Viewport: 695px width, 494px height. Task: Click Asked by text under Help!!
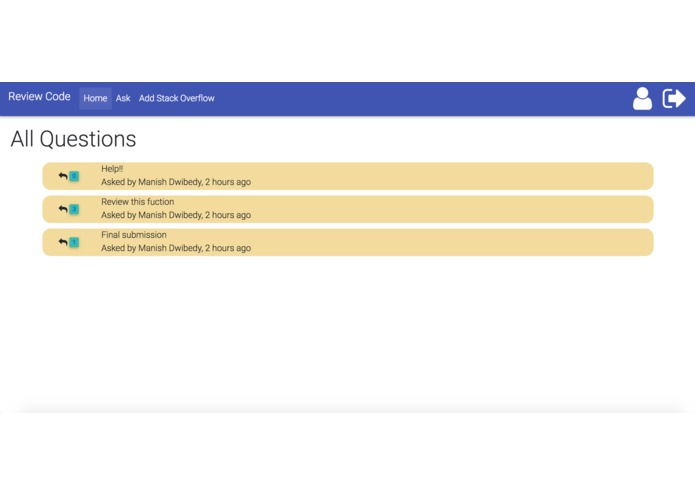176,182
